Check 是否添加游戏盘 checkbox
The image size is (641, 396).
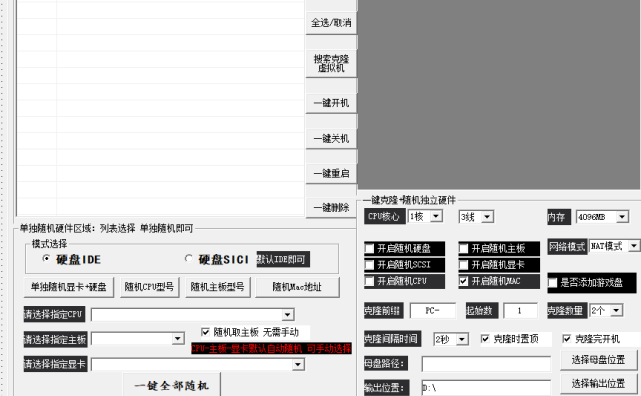(x=553, y=283)
